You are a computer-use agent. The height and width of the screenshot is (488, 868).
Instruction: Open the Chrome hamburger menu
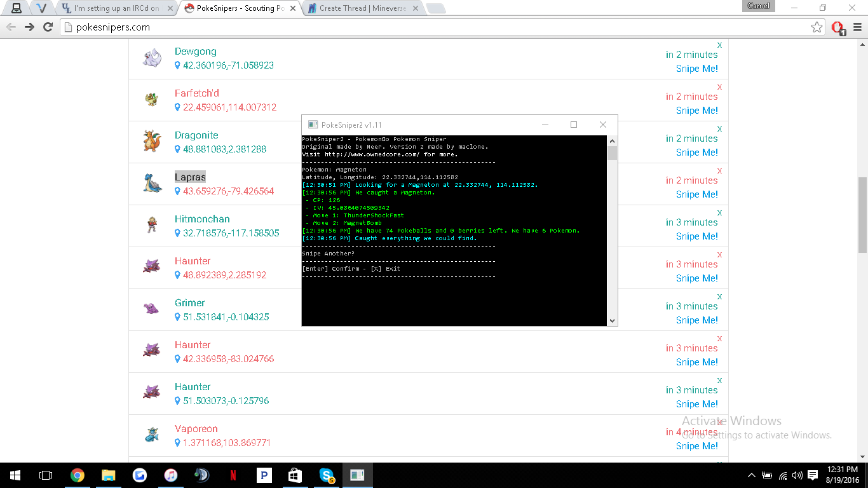(857, 27)
